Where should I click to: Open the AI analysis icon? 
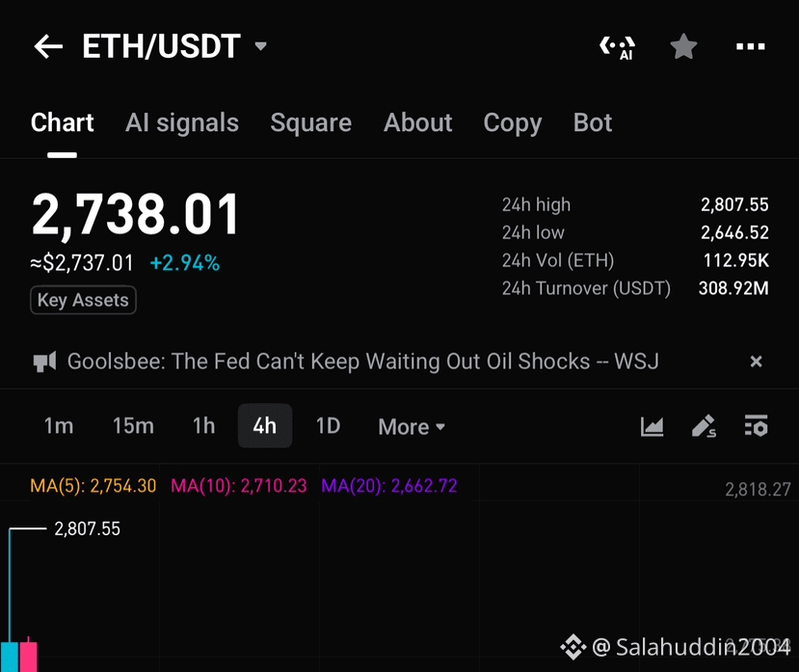(617, 47)
